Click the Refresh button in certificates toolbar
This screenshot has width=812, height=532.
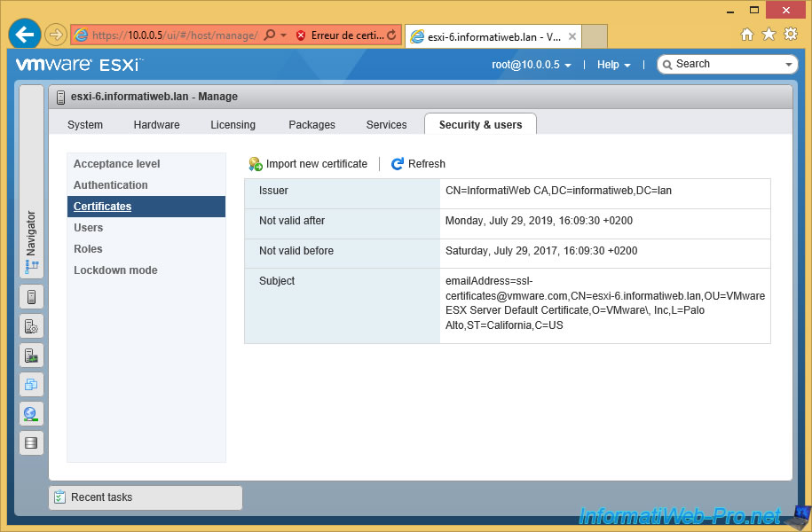[419, 164]
